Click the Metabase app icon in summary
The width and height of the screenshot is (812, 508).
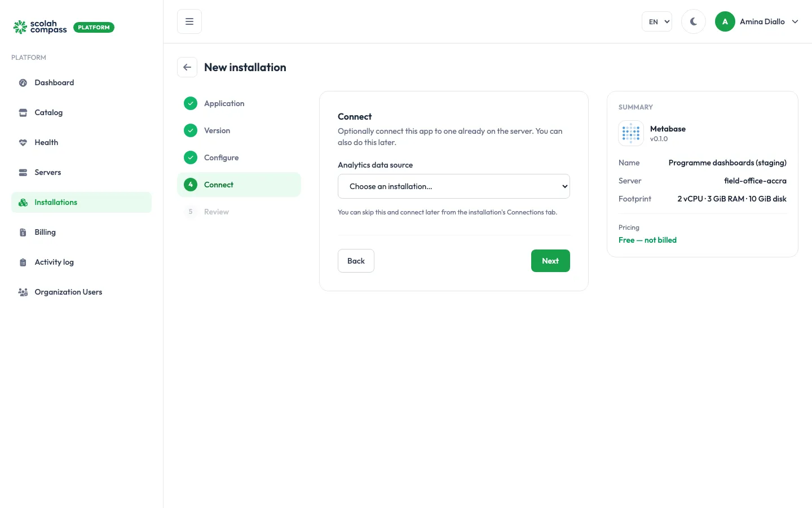pos(631,133)
